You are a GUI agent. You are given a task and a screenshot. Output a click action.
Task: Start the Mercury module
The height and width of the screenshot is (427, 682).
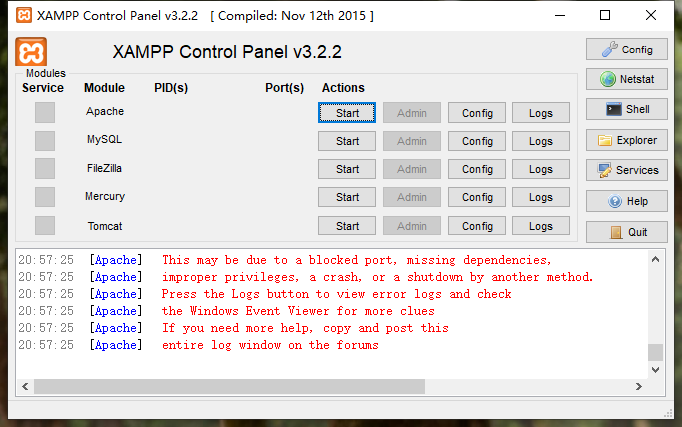coord(347,197)
